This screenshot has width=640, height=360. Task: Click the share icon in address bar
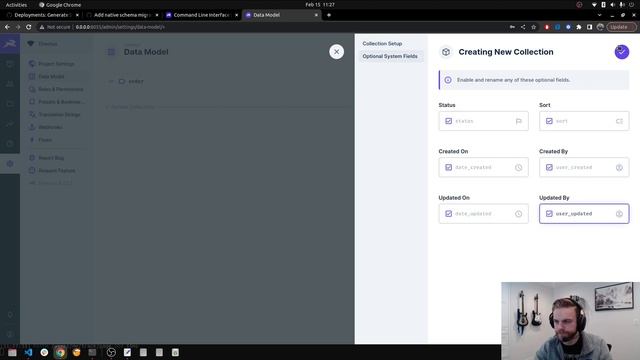coord(523,27)
